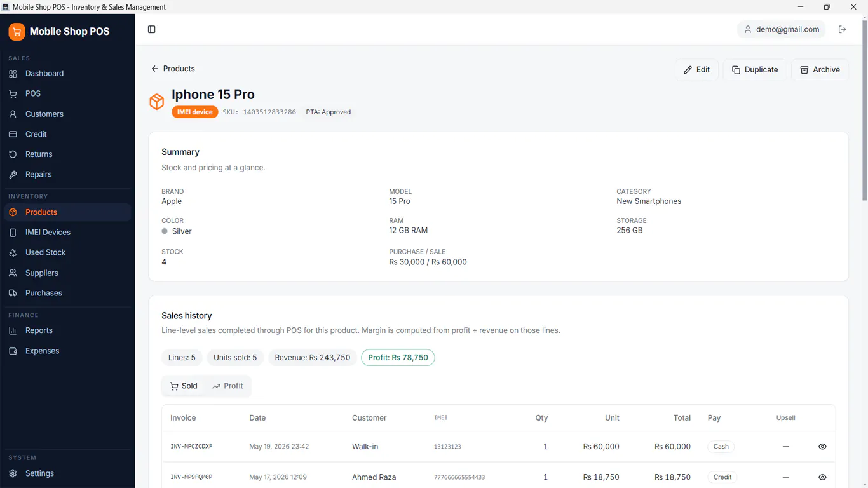Click the Used Stock recycle icon
The height and width of the screenshot is (488, 868).
coord(13,252)
